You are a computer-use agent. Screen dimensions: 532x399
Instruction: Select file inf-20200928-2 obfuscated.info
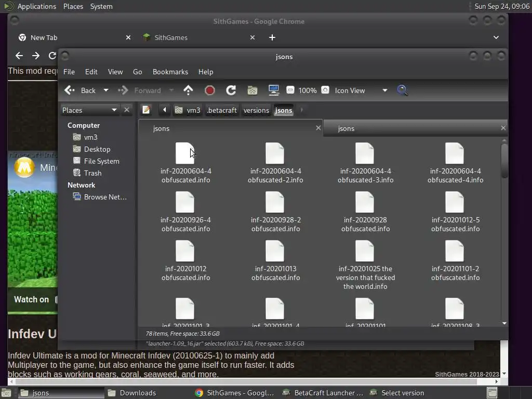[x=275, y=212]
